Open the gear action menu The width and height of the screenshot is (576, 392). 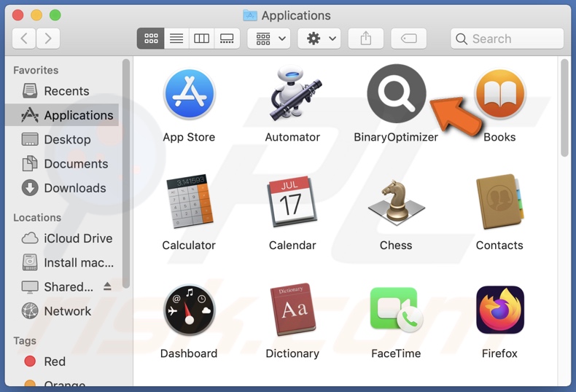(x=319, y=38)
